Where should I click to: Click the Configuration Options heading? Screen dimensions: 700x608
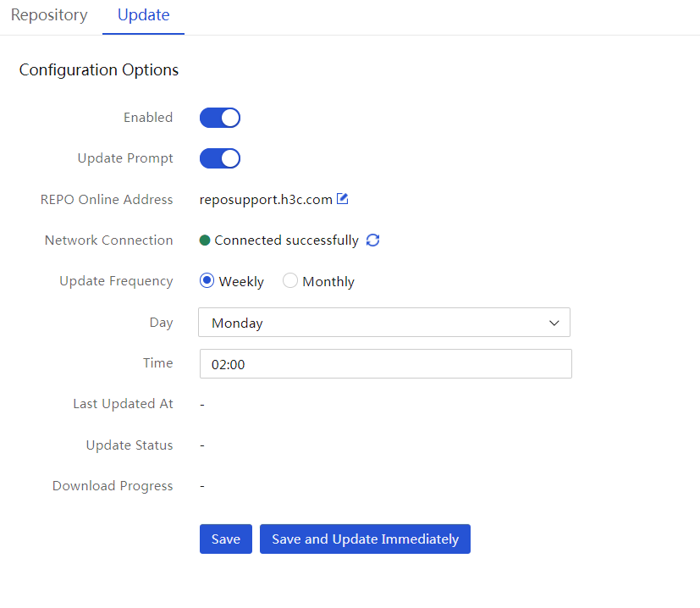click(99, 70)
